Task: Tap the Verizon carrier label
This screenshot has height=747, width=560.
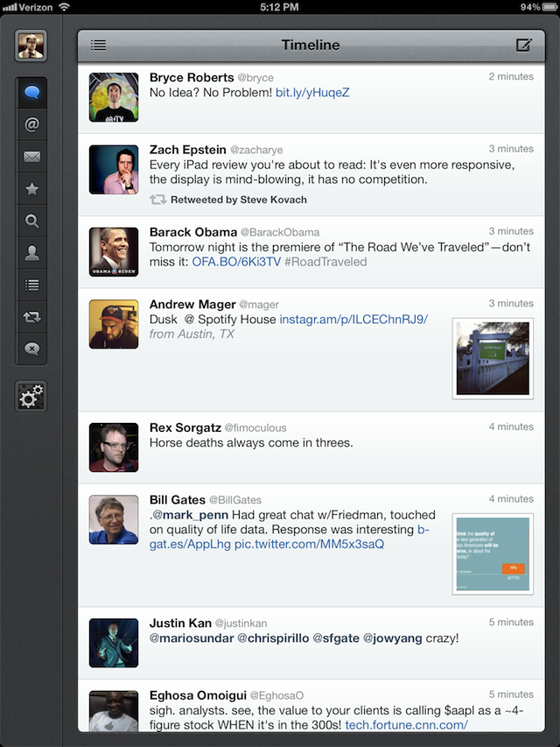Action: (x=36, y=7)
